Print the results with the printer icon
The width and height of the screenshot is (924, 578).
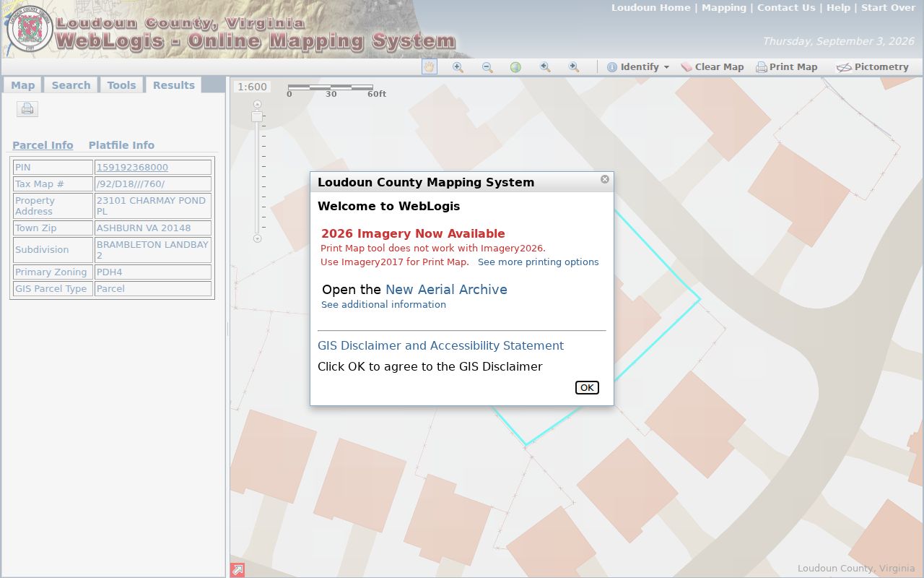coord(27,109)
